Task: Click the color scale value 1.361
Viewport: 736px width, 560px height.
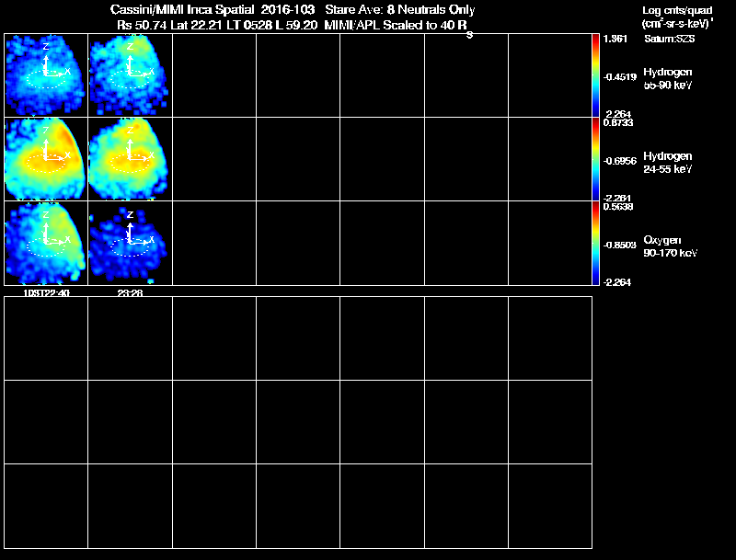Action: (615, 39)
